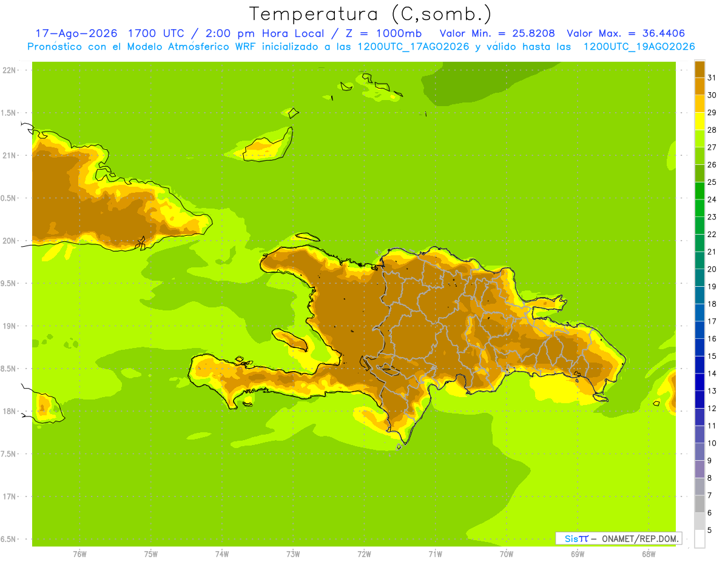Click longitude label '76W'
Image resolution: width=728 pixels, height=562 pixels.
pyautogui.click(x=79, y=554)
